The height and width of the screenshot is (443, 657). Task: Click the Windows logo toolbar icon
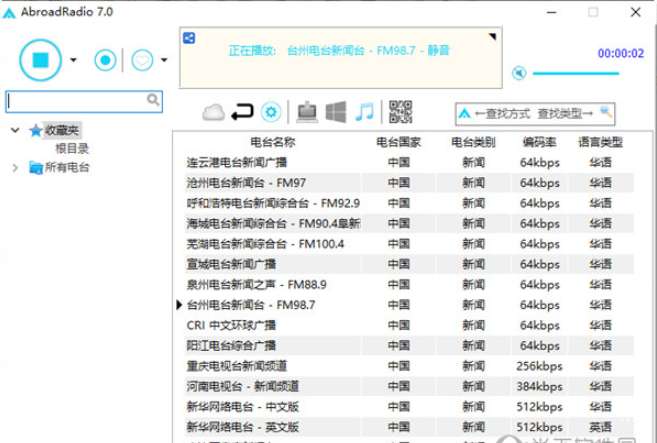click(336, 112)
